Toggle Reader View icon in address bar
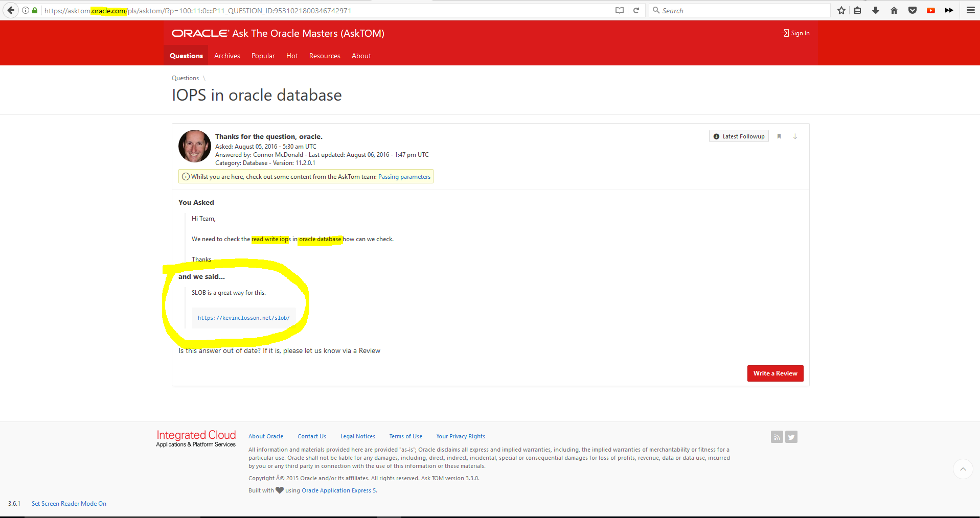This screenshot has width=980, height=518. coord(620,10)
